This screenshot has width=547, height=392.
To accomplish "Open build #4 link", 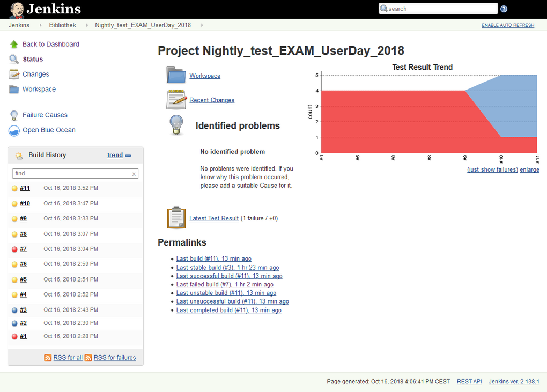I will click(24, 294).
